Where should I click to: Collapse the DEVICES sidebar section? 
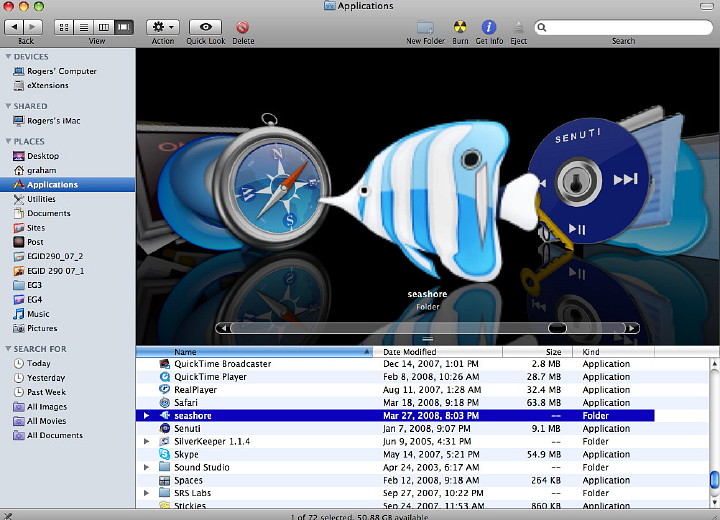(8, 57)
